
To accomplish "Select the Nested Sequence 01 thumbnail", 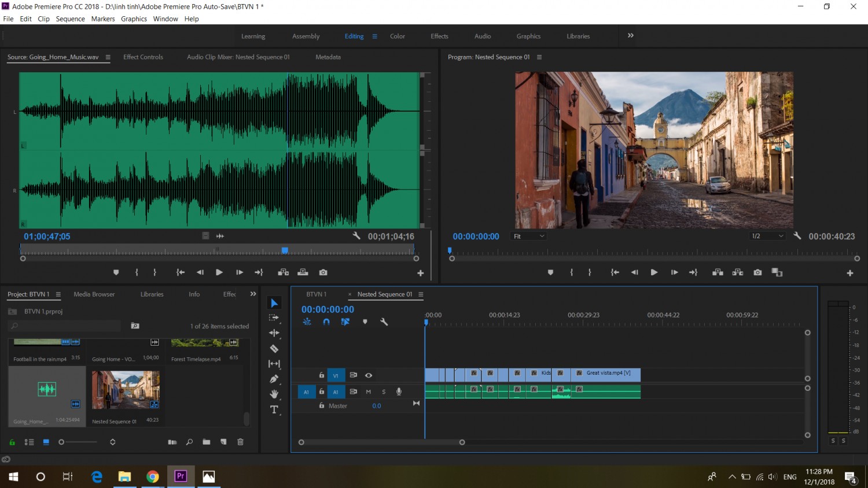I will [x=126, y=390].
